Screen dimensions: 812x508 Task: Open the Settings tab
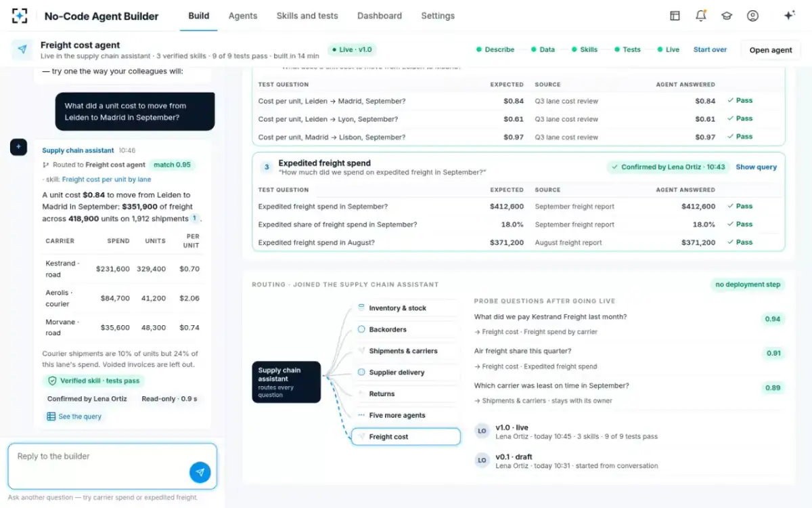[x=438, y=16]
